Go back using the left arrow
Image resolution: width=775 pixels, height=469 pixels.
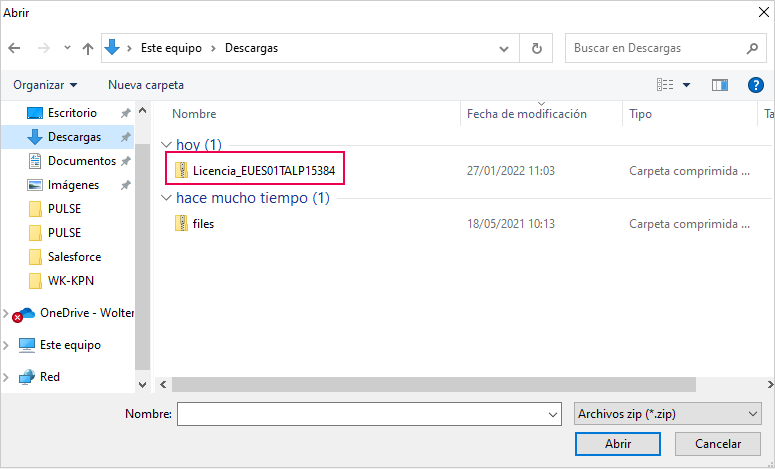click(14, 48)
